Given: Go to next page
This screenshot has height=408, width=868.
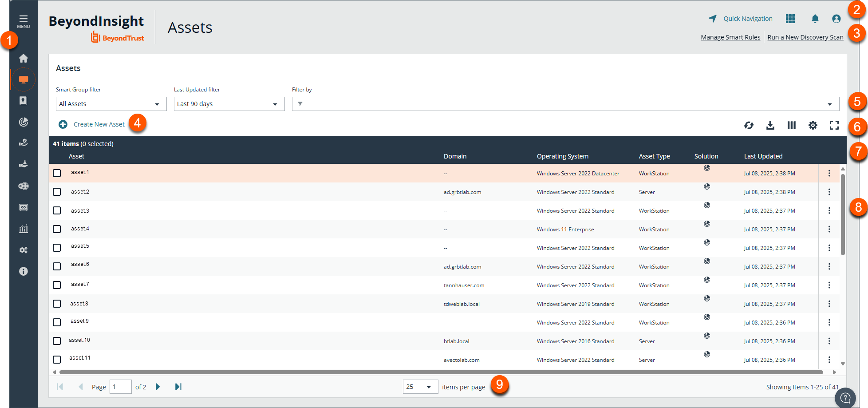Looking at the screenshot, I should pyautogui.click(x=158, y=387).
